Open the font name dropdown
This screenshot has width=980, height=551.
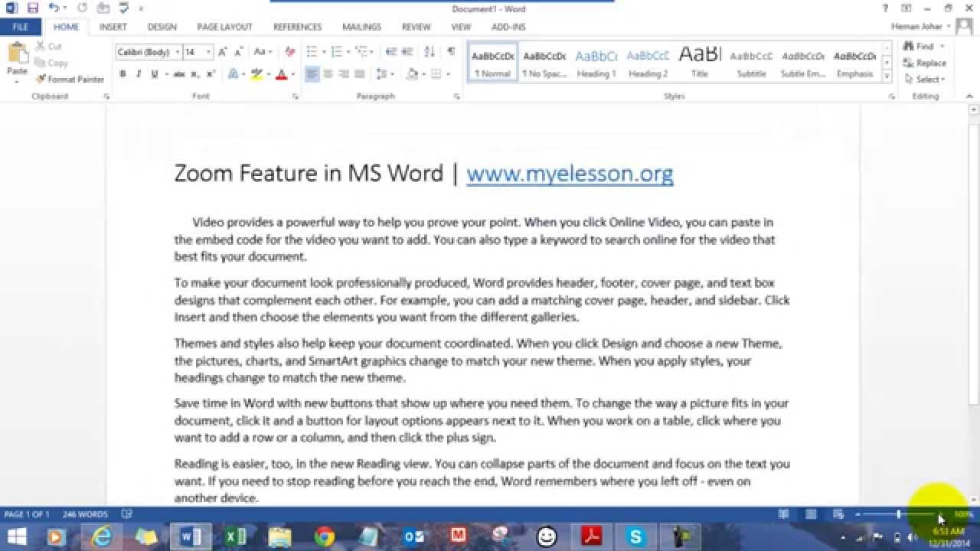click(178, 52)
